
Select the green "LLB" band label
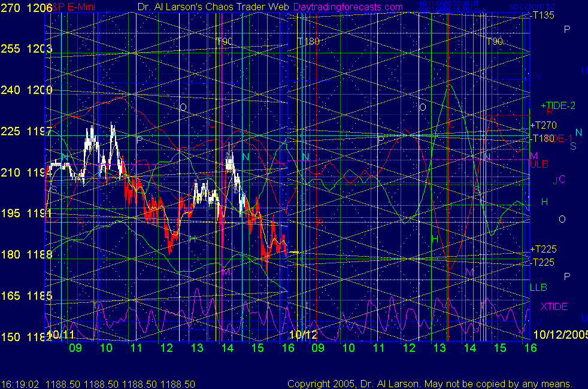click(x=538, y=287)
